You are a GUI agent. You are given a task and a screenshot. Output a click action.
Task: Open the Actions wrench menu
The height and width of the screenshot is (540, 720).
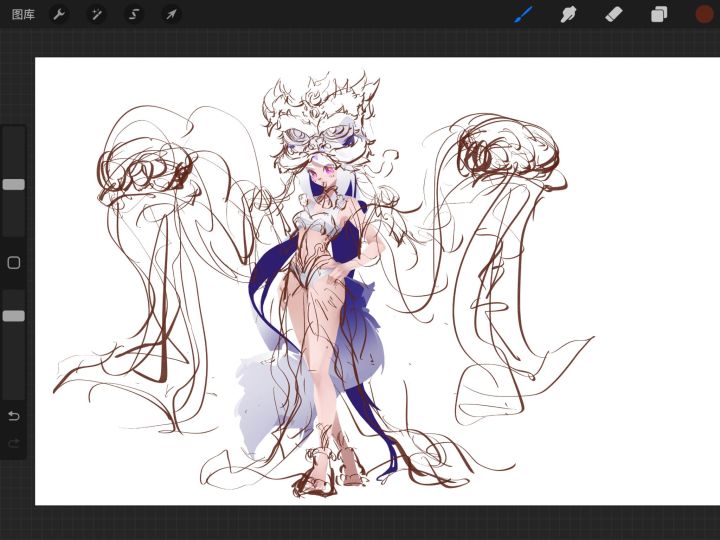point(59,15)
